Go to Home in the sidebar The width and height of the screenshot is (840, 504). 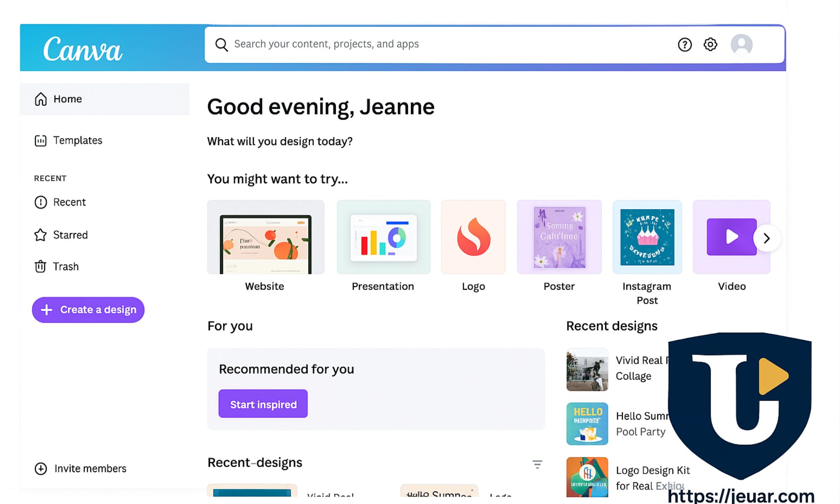[67, 99]
